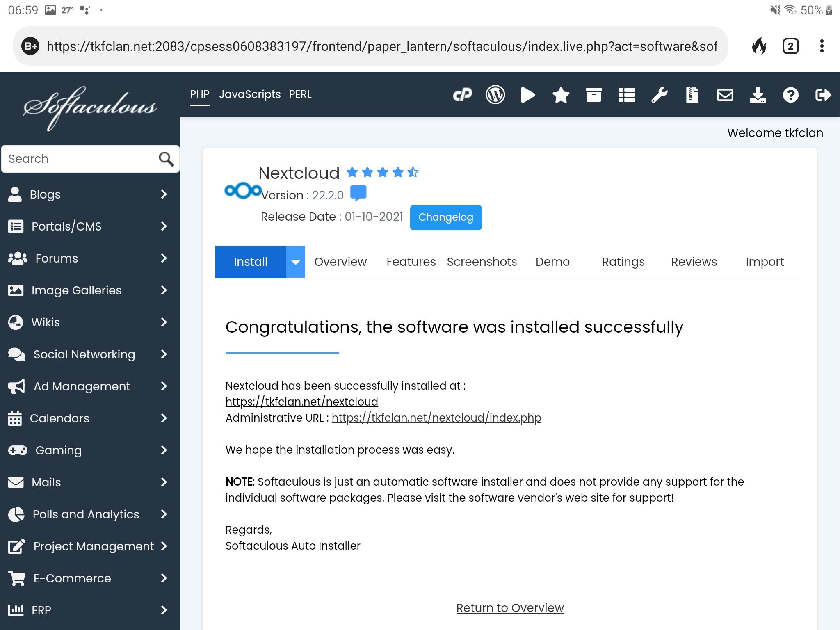Screen dimensions: 840x630
Task: Open the wrench settings icon
Action: [x=659, y=95]
